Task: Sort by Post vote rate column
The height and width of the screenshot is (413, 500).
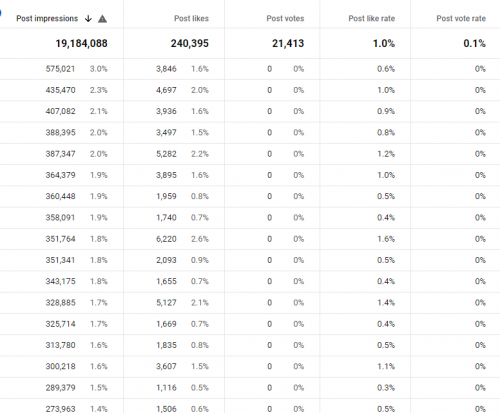Action: 461,18
